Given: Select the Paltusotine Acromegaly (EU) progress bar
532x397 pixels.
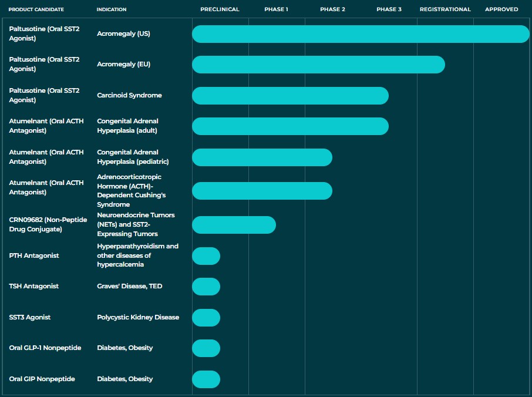Looking at the screenshot, I should coord(317,65).
